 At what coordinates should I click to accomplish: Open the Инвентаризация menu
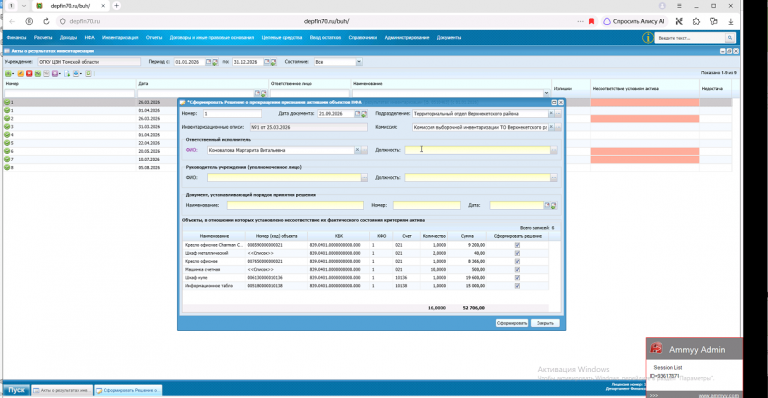click(x=120, y=38)
